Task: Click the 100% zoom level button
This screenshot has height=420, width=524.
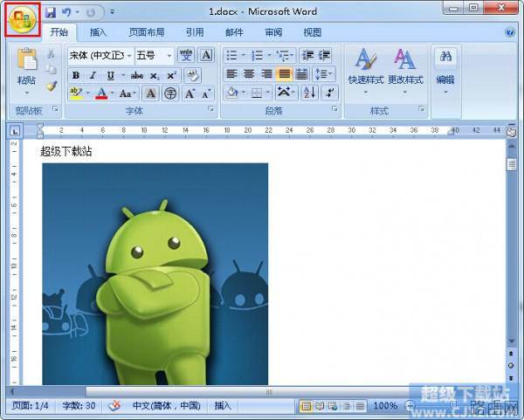Action: (x=385, y=406)
